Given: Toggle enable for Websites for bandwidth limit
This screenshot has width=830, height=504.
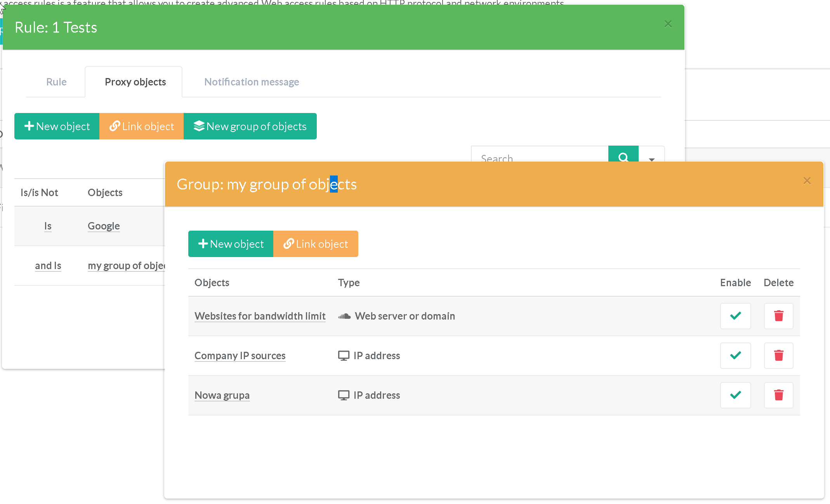Looking at the screenshot, I should point(735,316).
